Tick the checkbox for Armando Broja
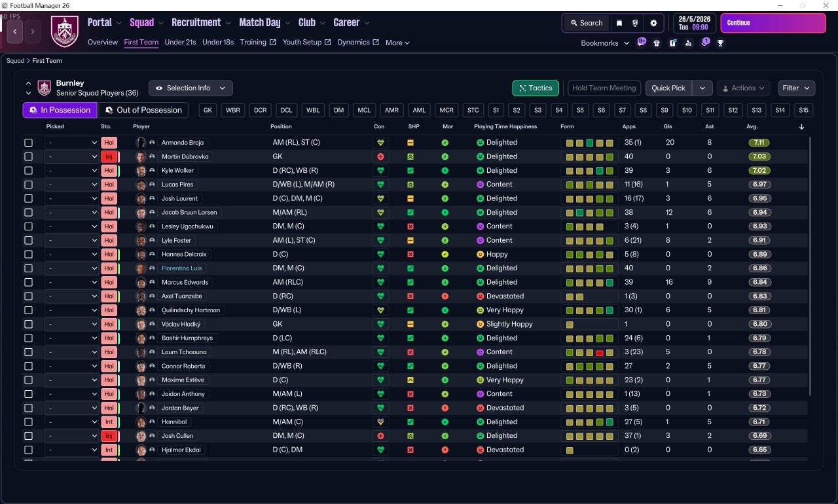This screenshot has height=504, width=838. (28, 143)
